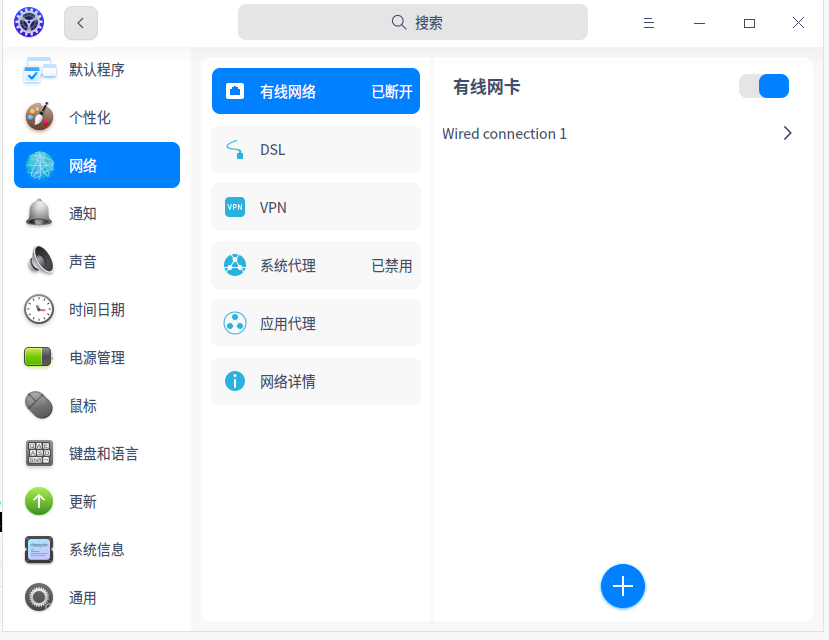The height and width of the screenshot is (640, 829).
Task: Open the hamburger main menu
Action: [x=649, y=23]
